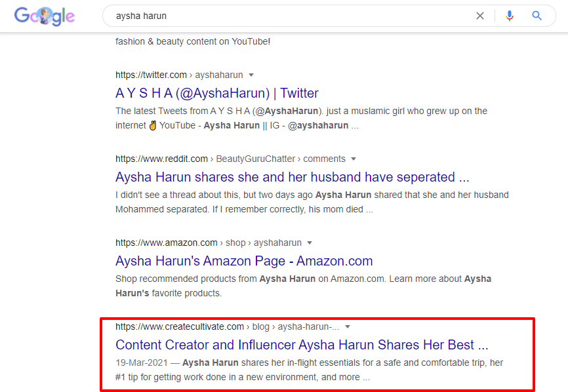Open Reddit result about husband separated
568x392 pixels.
(x=293, y=177)
